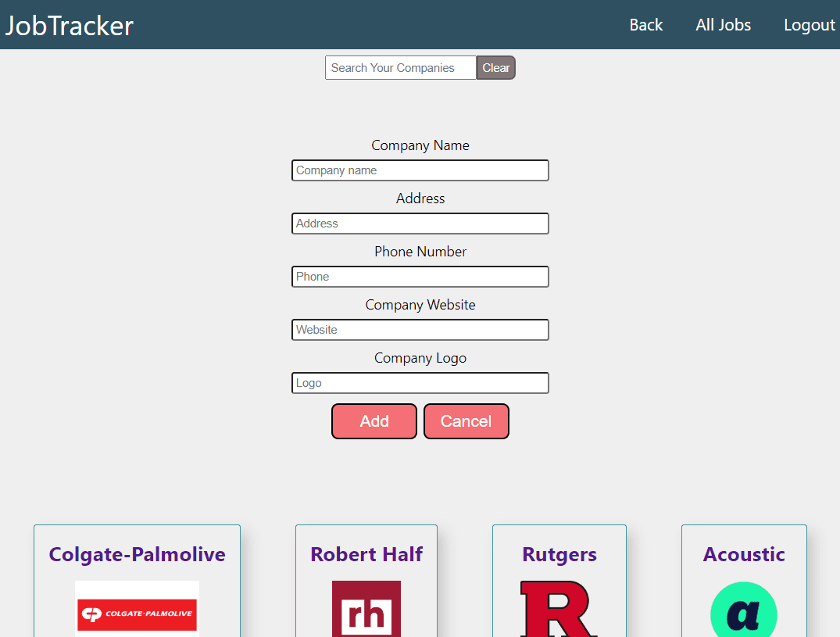Log out via the Logout link
The height and width of the screenshot is (637, 840).
(810, 25)
